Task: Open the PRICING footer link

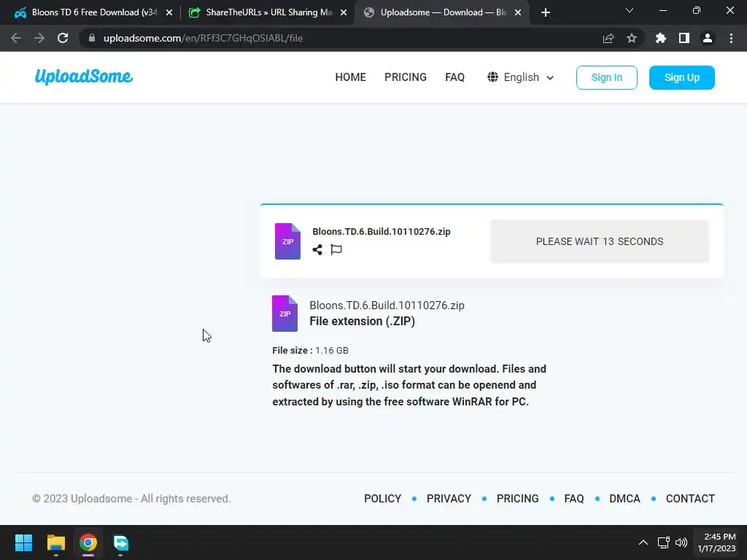Action: tap(517, 499)
